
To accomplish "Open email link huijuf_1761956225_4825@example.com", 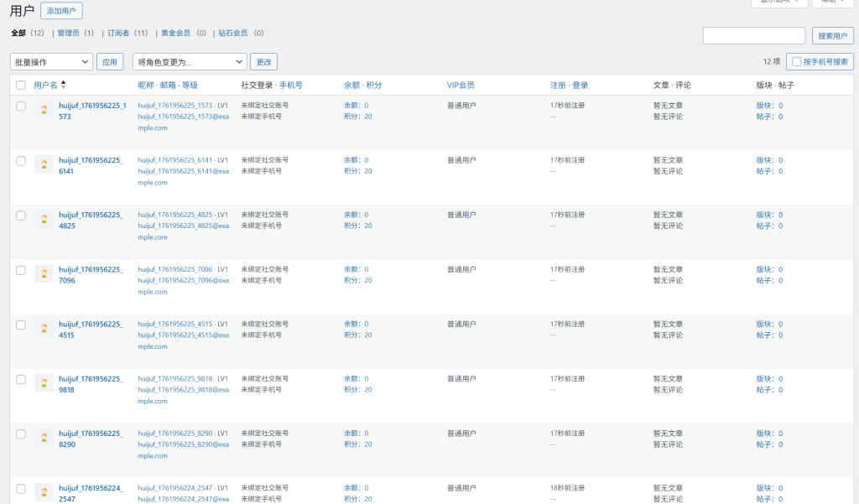I will (x=183, y=231).
